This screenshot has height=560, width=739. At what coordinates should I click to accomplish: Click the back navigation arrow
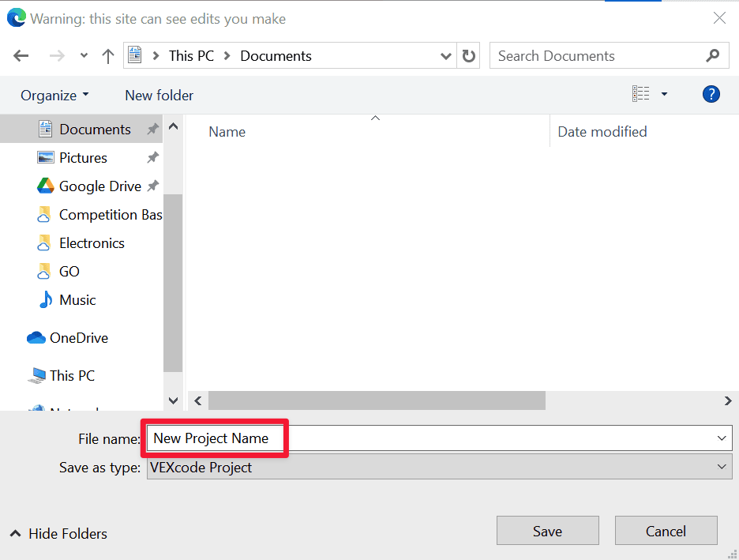[x=21, y=55]
